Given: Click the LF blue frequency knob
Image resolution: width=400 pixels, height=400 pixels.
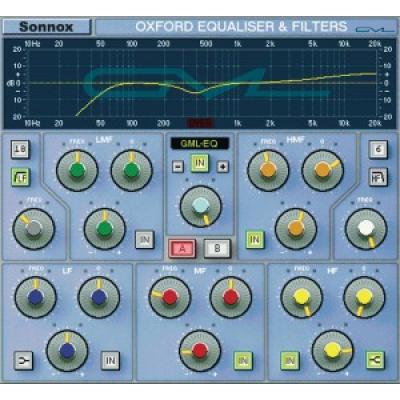Looking at the screenshot, I should [x=36, y=297].
